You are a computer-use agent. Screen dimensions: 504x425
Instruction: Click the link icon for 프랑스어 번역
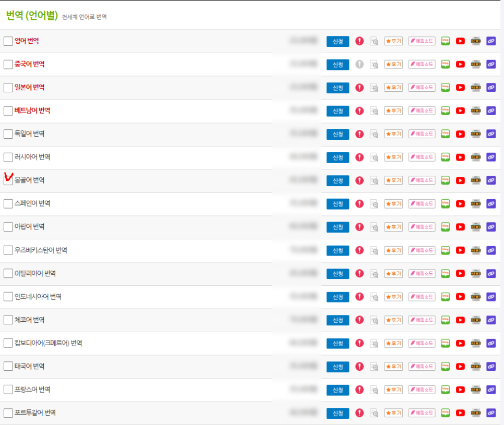click(491, 390)
